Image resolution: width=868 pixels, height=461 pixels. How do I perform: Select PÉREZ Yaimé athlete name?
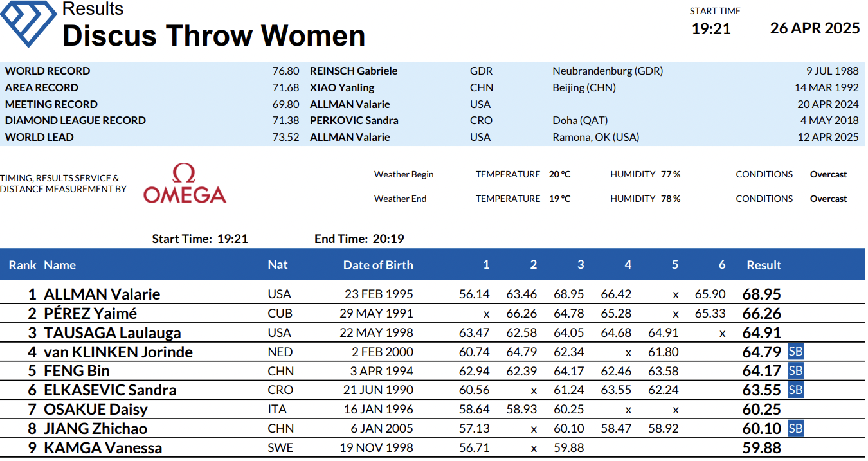point(90,314)
